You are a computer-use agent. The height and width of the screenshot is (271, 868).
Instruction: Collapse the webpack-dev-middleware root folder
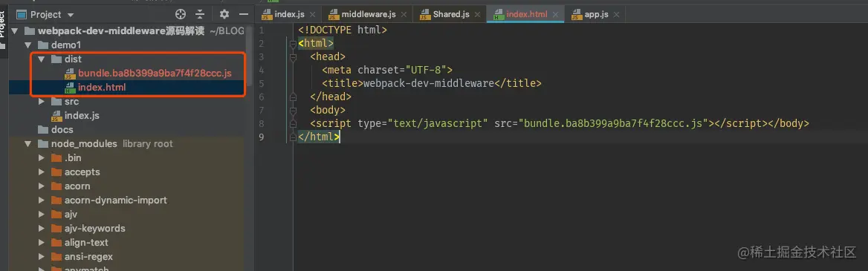click(15, 31)
